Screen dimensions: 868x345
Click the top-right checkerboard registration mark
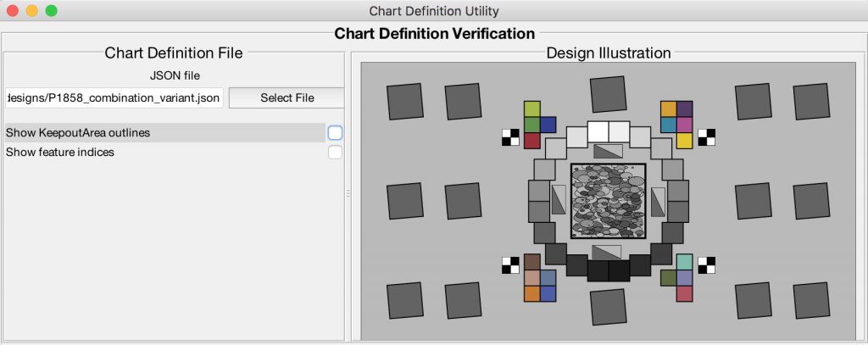706,137
